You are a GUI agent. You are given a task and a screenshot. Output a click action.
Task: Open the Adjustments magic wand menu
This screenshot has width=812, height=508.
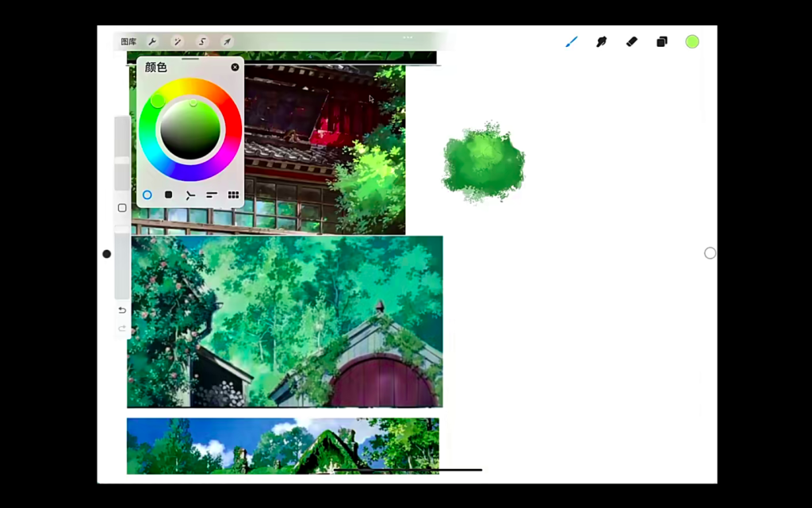178,41
